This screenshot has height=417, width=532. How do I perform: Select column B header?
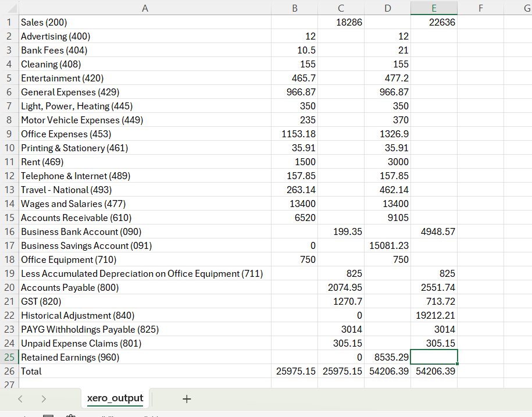(294, 8)
